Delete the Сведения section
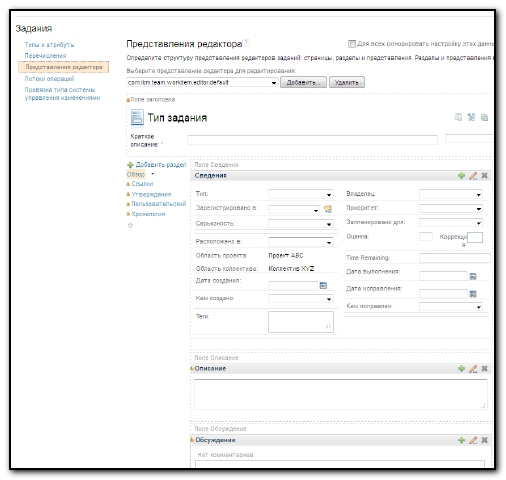 click(x=484, y=175)
